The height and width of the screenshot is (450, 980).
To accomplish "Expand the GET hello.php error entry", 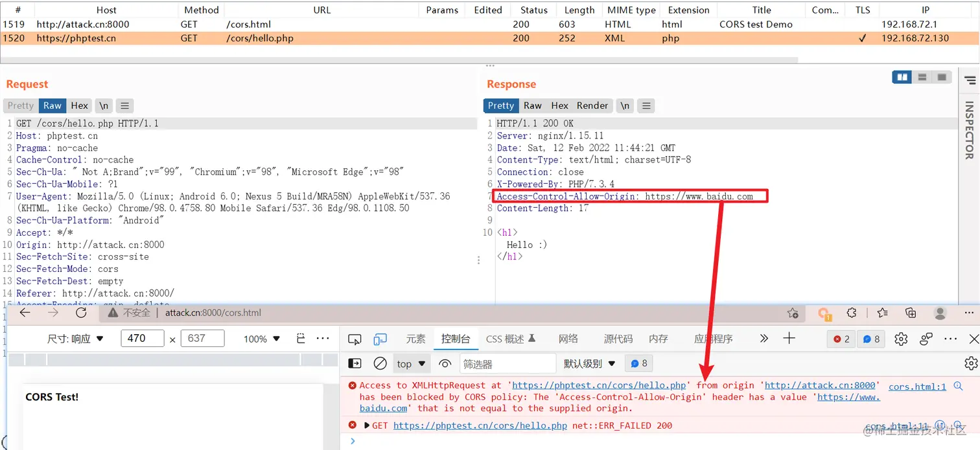I will coord(367,425).
